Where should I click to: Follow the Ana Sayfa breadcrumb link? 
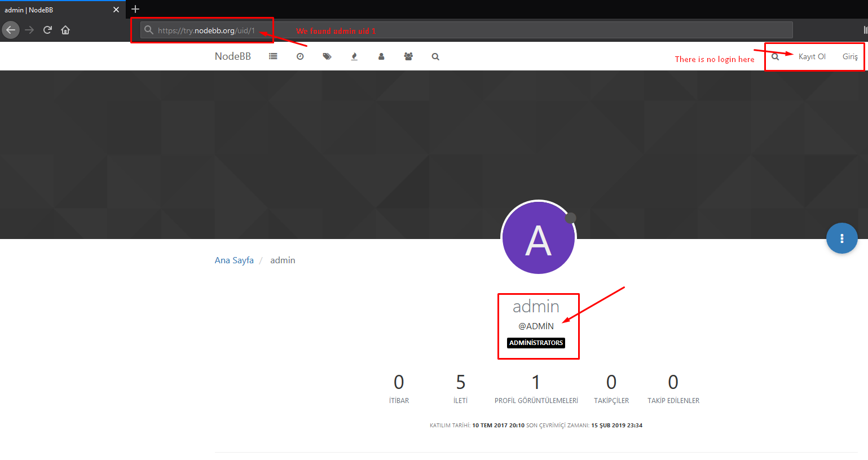(x=234, y=260)
